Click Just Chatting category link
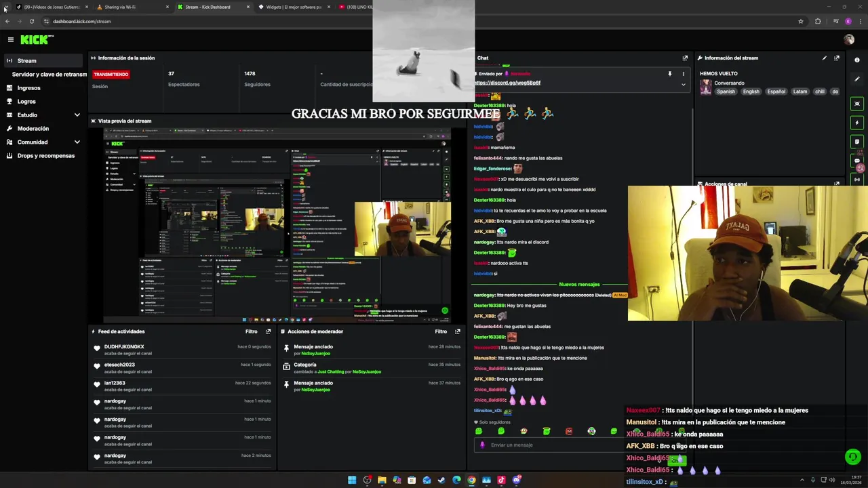Viewport: 868px width, 488px height. 331,371
